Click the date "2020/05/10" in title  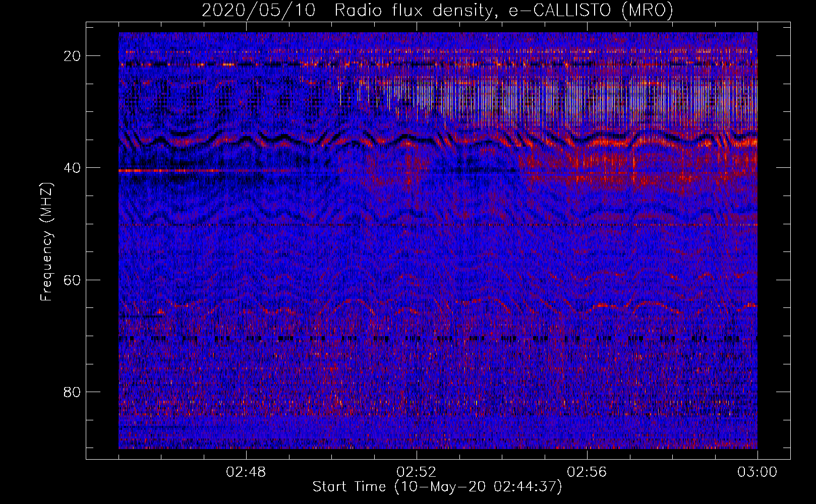[x=259, y=11]
